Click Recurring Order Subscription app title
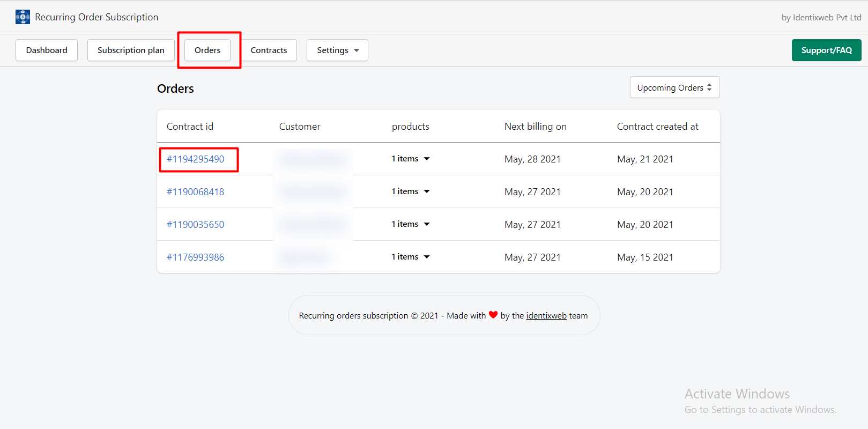Image resolution: width=868 pixels, height=429 pixels. 97,17
